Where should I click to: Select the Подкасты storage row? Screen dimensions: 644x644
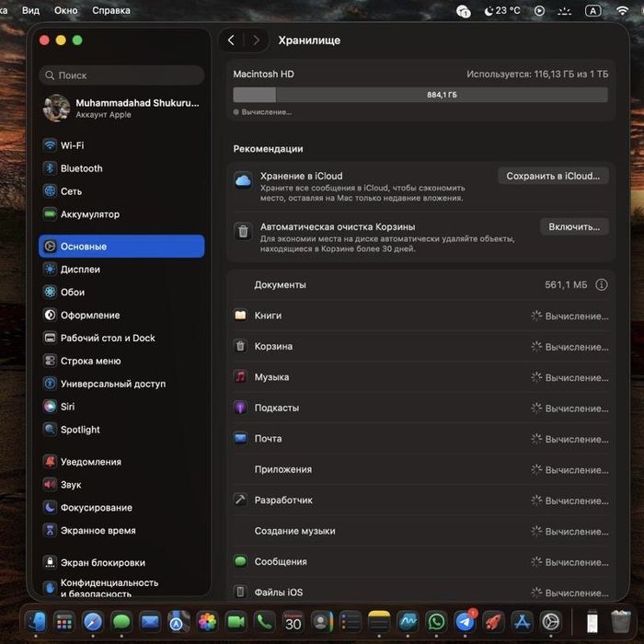[x=421, y=408]
